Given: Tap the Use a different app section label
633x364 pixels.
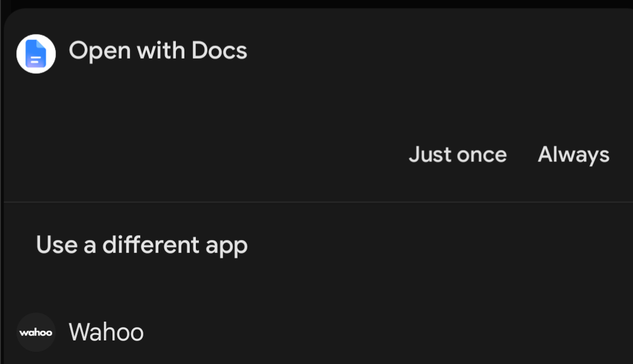Looking at the screenshot, I should 142,245.
